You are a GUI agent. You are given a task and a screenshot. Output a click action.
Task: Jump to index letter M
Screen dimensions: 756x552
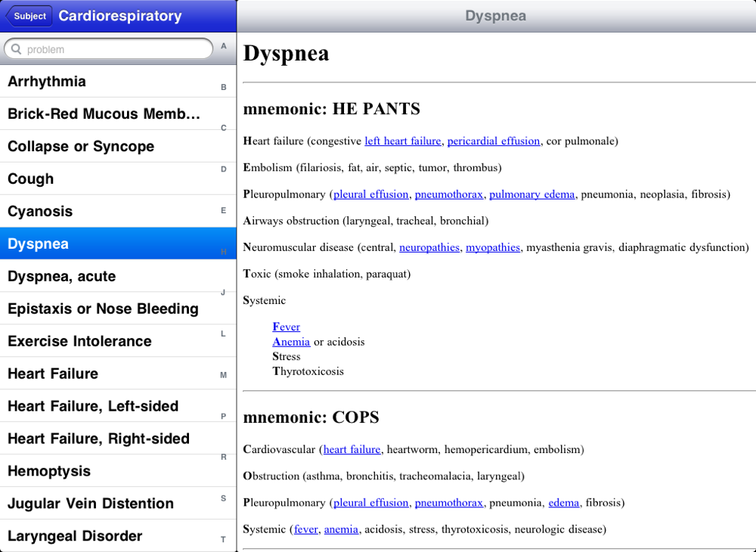coord(223,375)
